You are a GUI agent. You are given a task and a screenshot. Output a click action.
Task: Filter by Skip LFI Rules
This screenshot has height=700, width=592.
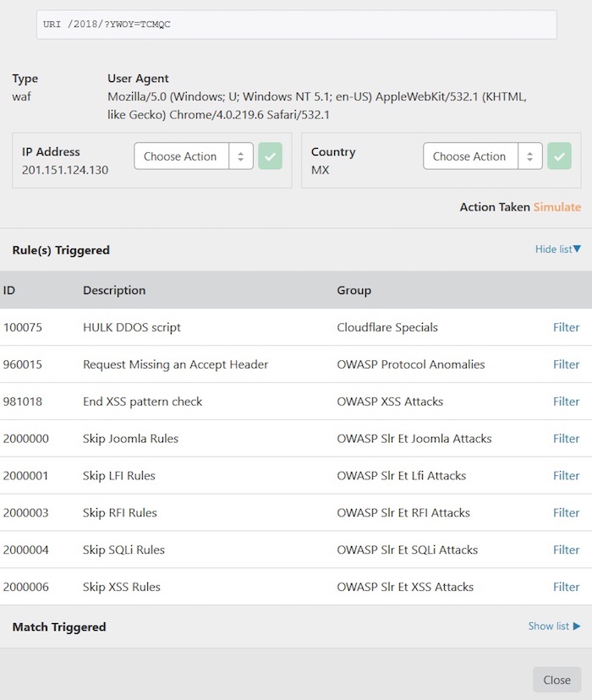tap(566, 476)
